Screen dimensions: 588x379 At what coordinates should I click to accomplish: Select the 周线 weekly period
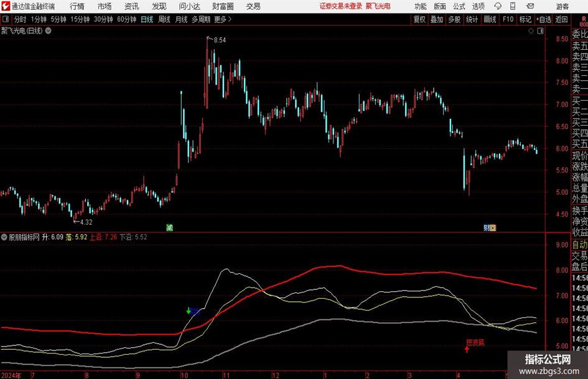pos(164,19)
